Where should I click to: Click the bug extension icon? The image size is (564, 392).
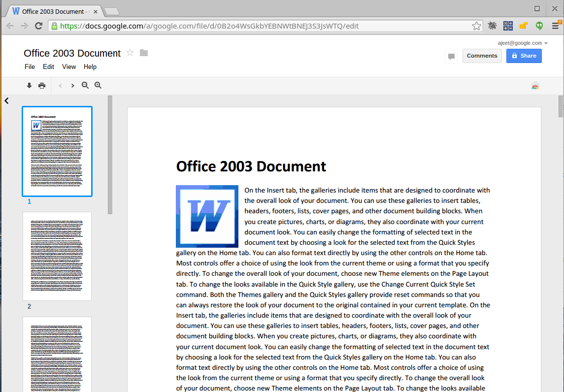[492, 26]
